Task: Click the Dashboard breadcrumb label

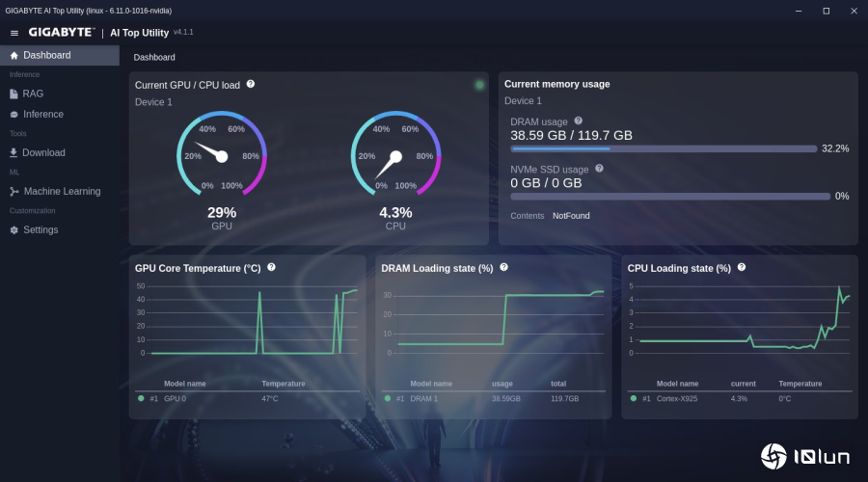Action: point(154,57)
